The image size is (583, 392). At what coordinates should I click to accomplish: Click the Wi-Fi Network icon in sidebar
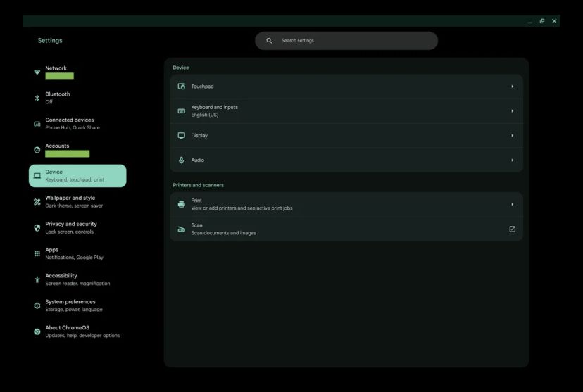coord(37,72)
